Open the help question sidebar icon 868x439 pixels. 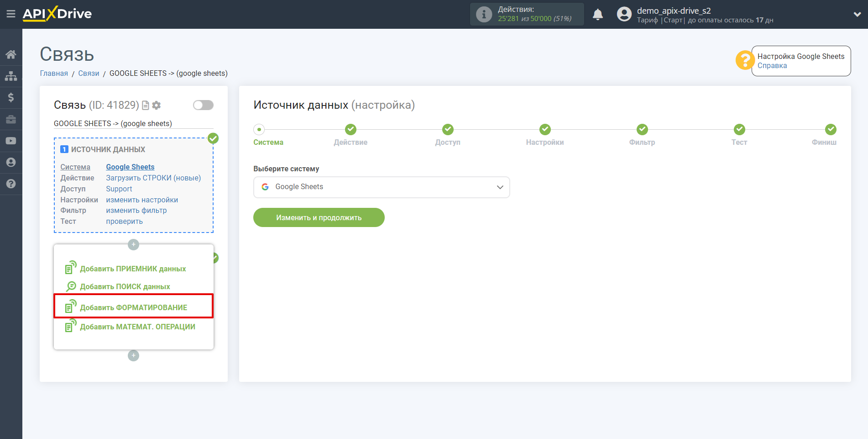[11, 184]
